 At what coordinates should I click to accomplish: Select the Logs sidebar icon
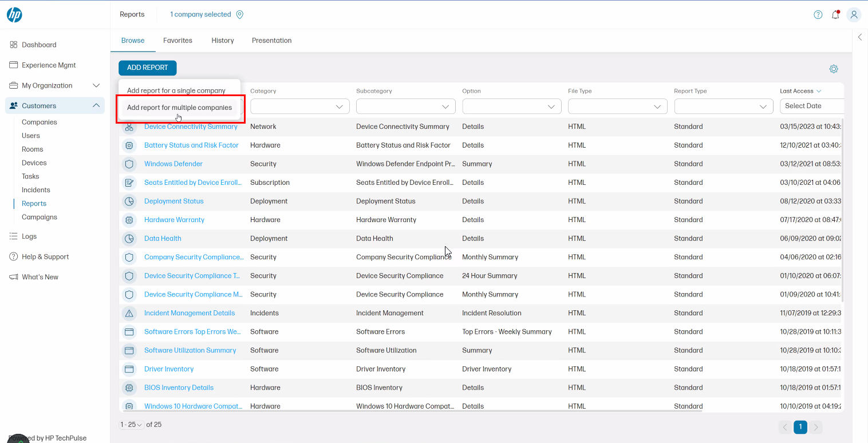[x=13, y=236]
